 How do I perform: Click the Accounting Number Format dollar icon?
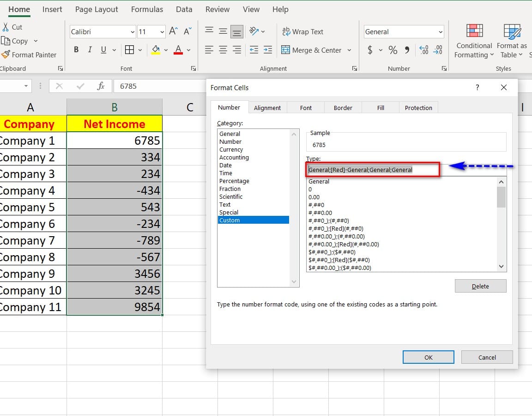click(370, 50)
